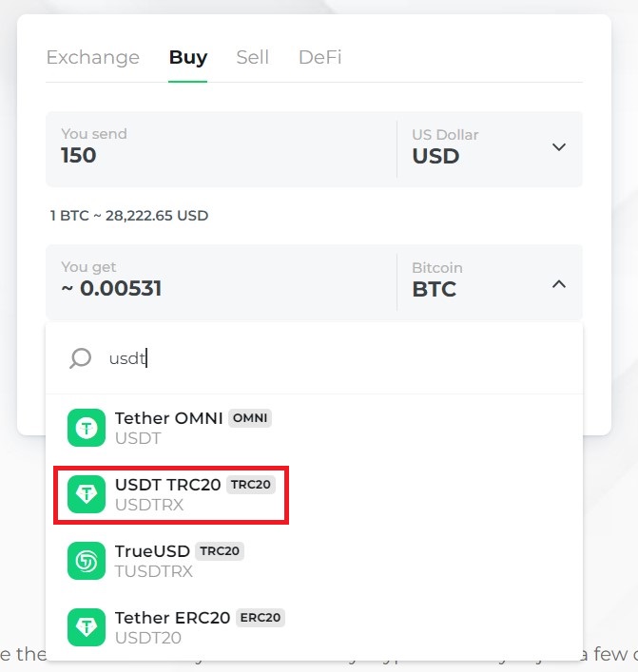Edit the You send amount field
This screenshot has height=672, width=638.
point(219,156)
